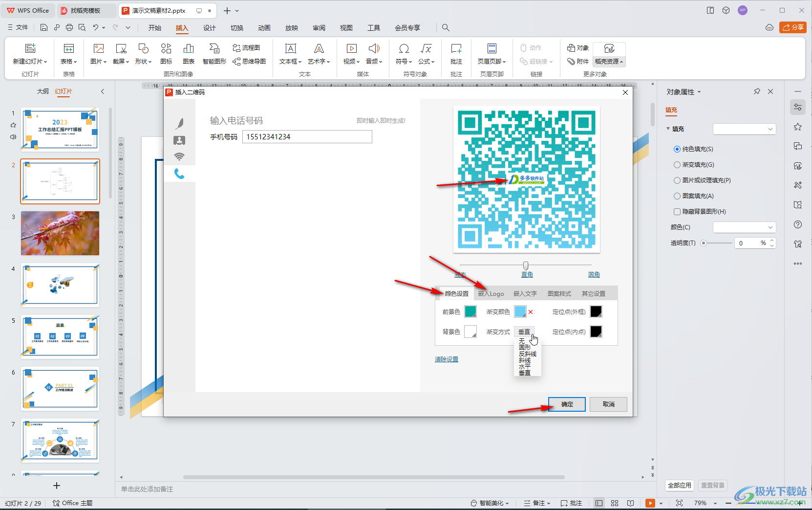
Task: Select the WiFi QR type icon
Action: [179, 156]
